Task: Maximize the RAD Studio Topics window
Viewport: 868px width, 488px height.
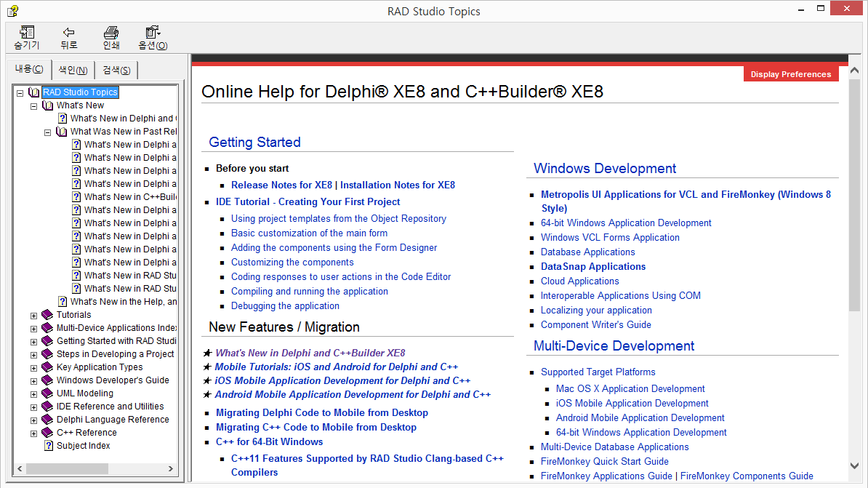Action: pyautogui.click(x=821, y=8)
